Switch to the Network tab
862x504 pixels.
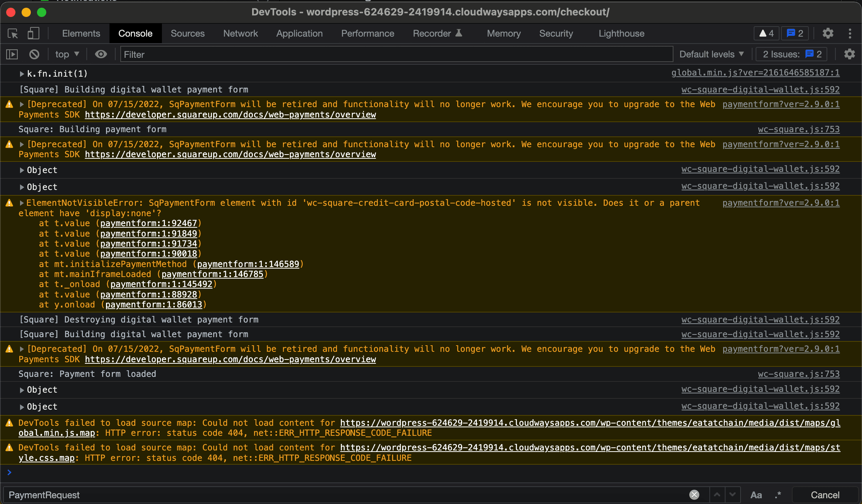240,34
